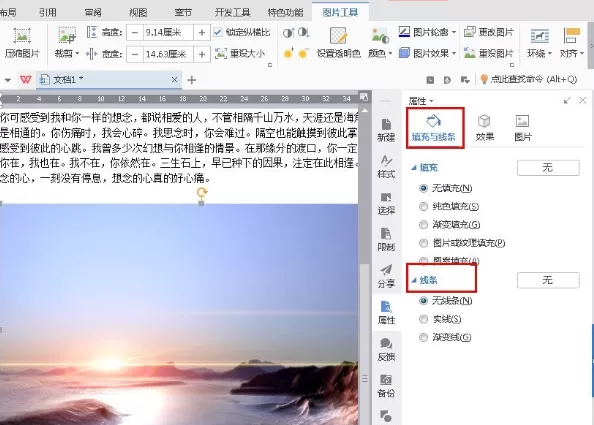Screen dimensions: 594x425
Task: Add a new document tab with plus
Action: pyautogui.click(x=192, y=80)
